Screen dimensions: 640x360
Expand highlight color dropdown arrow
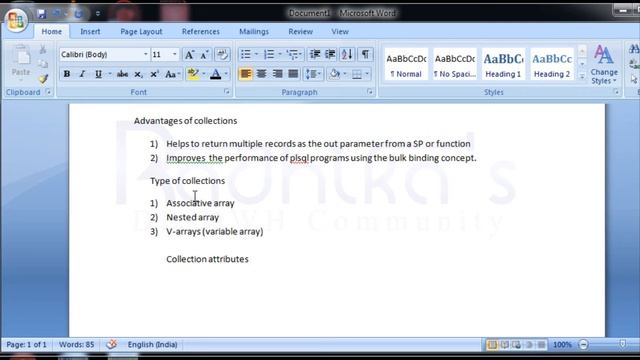click(203, 74)
